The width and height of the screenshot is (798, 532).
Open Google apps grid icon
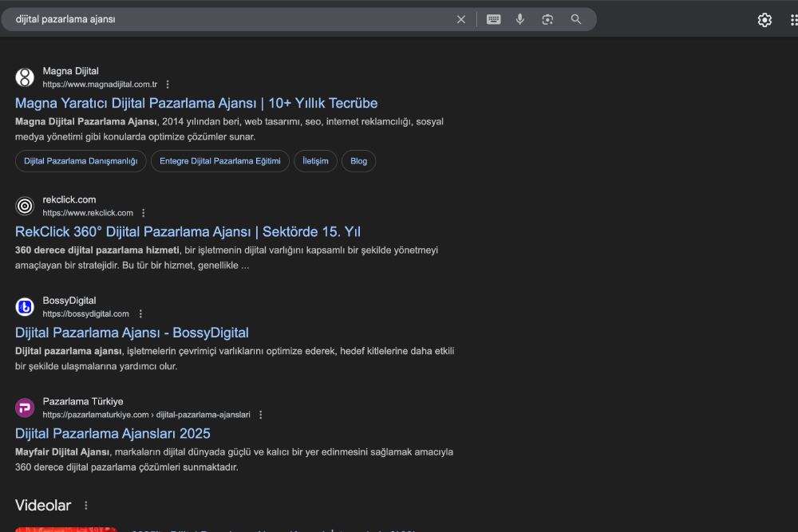[x=793, y=20]
